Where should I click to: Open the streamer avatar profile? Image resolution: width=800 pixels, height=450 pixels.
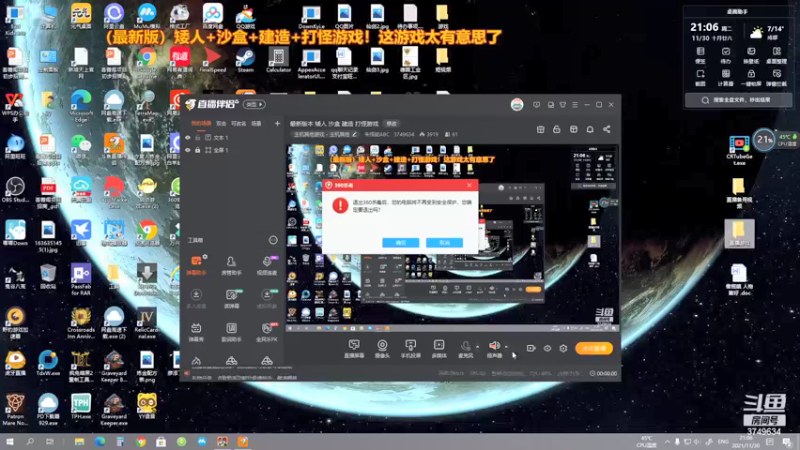tap(517, 105)
